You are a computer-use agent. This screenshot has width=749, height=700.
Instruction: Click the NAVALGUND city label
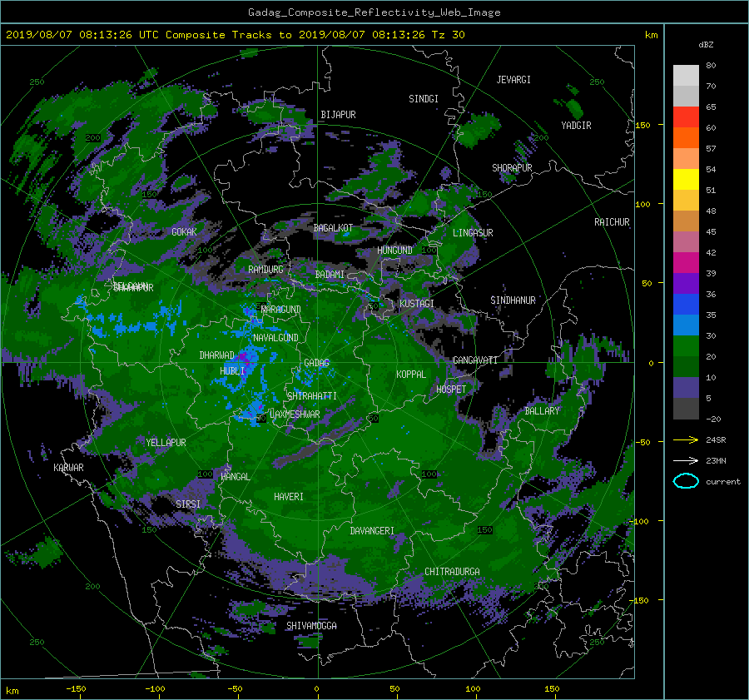[275, 338]
